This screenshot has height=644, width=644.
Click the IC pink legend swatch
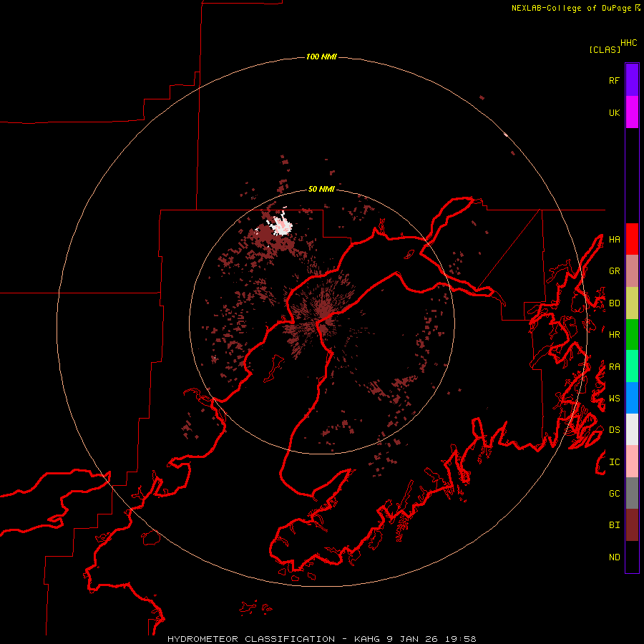click(x=632, y=462)
